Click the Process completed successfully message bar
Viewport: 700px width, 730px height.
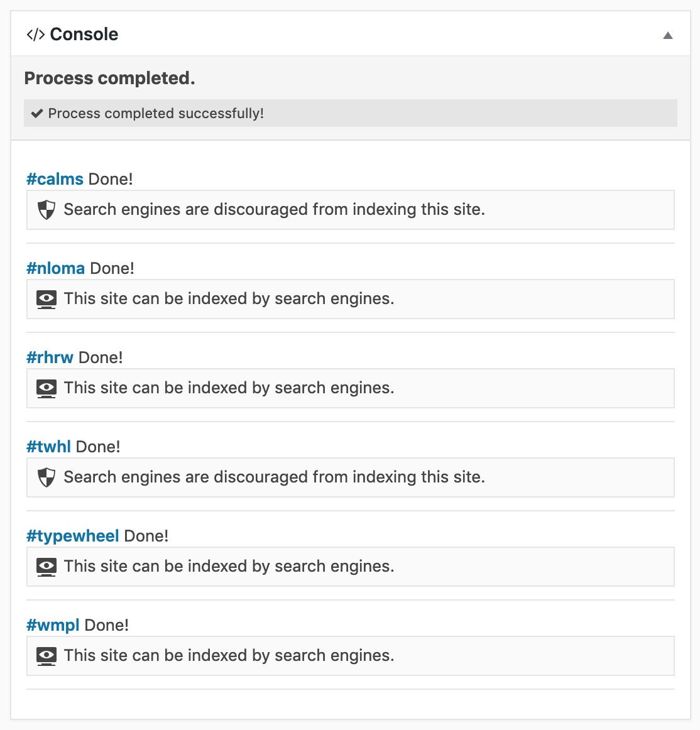coord(350,113)
